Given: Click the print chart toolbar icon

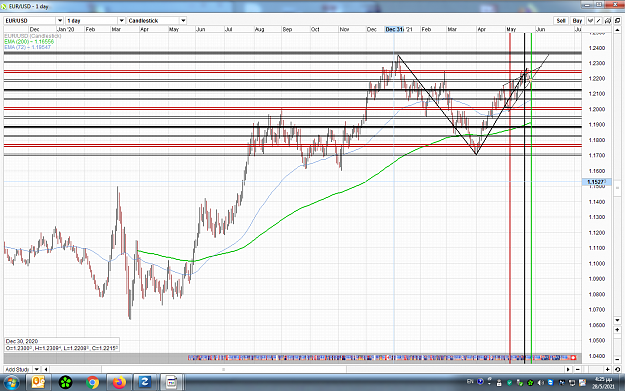Looking at the screenshot, I should pos(608,21).
